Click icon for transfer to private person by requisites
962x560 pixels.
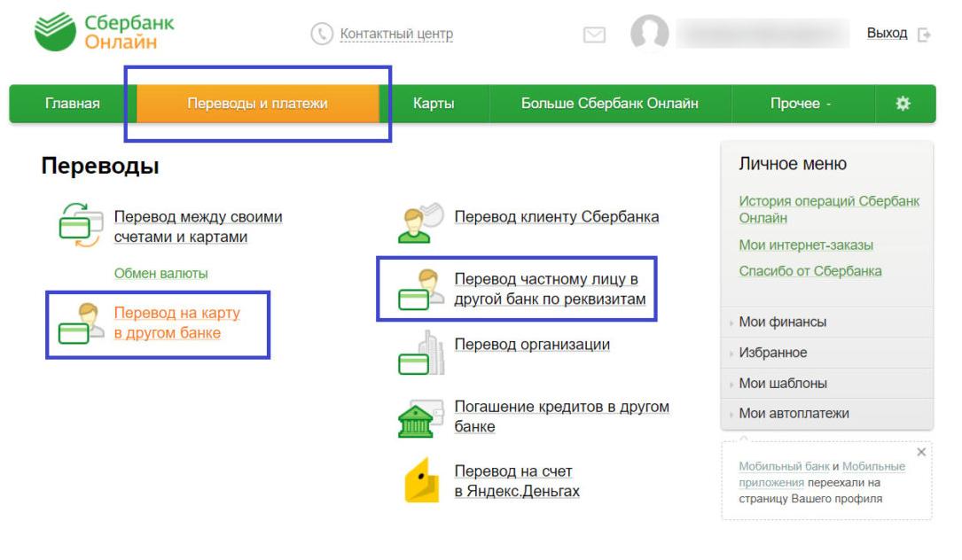(x=420, y=288)
